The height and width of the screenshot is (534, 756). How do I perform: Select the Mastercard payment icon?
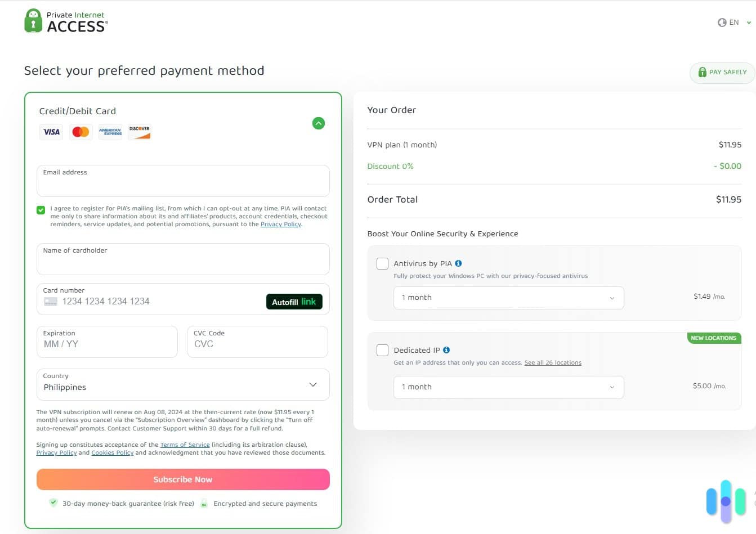[x=80, y=132]
